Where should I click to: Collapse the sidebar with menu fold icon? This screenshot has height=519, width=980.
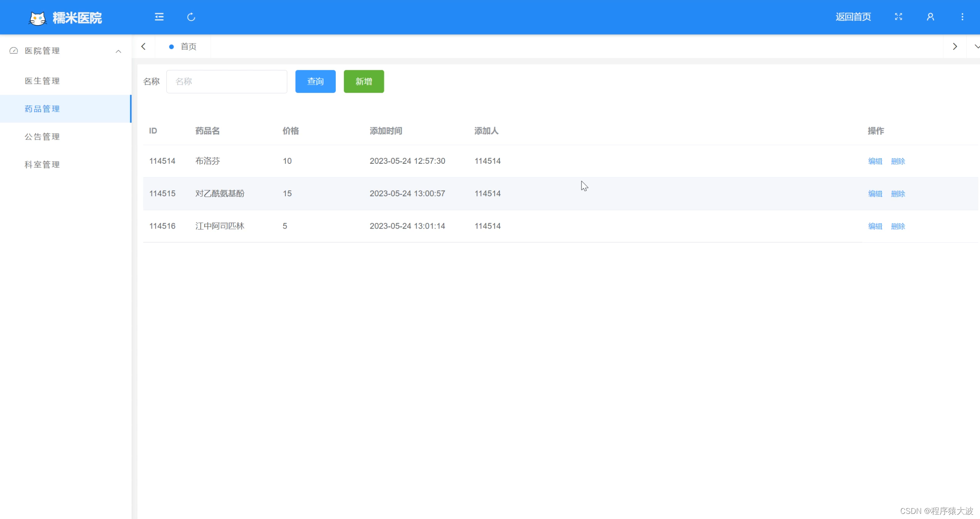159,17
